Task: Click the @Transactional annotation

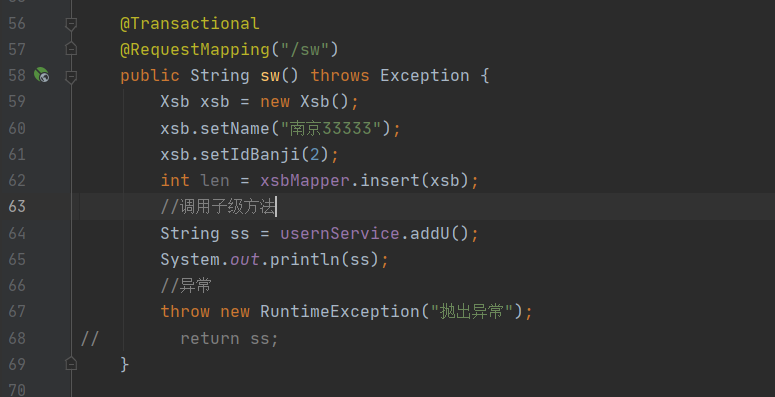Action: (x=190, y=23)
